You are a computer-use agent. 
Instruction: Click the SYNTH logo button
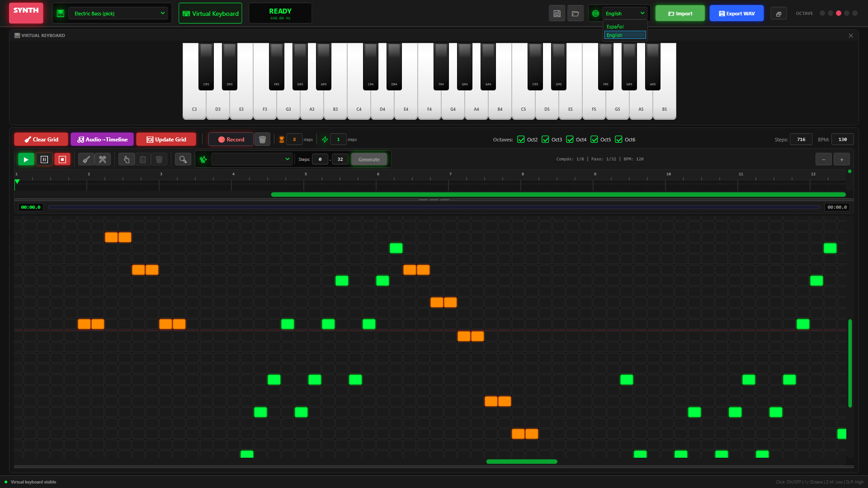26,13
